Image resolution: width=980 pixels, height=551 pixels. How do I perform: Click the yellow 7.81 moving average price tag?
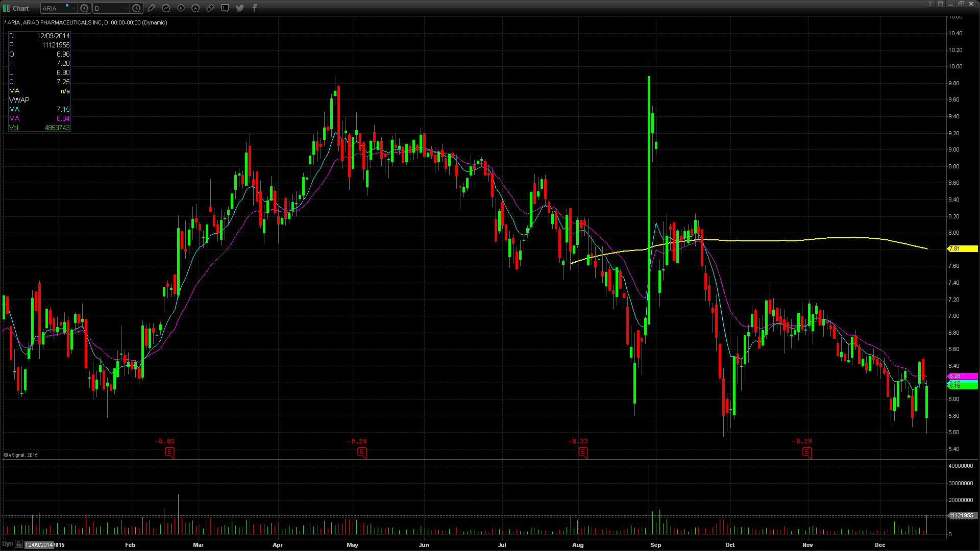pyautogui.click(x=963, y=249)
